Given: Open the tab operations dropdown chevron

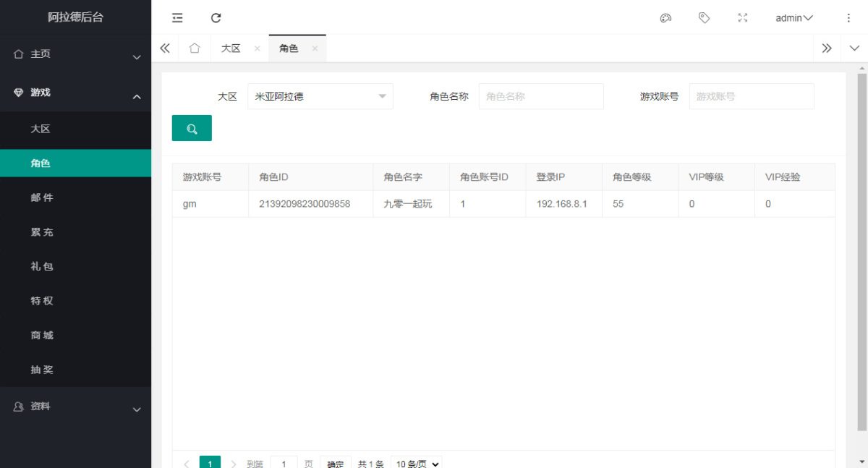Looking at the screenshot, I should tap(854, 48).
